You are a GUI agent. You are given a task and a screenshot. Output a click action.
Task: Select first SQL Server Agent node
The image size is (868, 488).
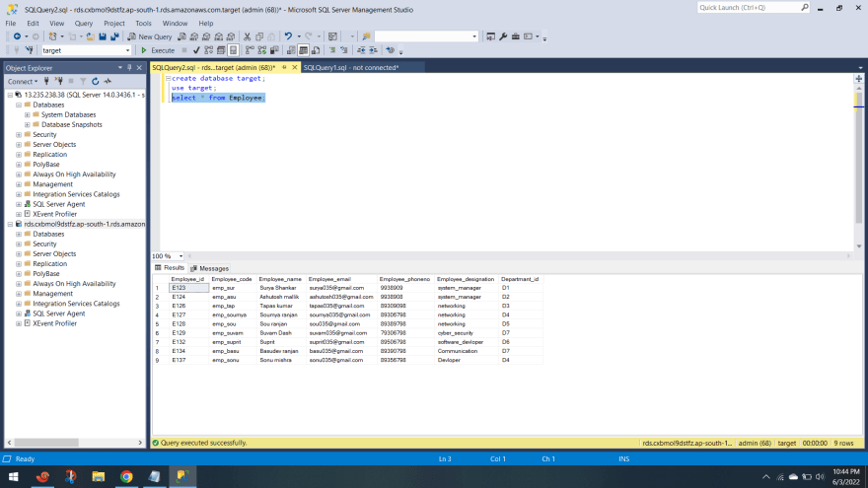click(58, 204)
